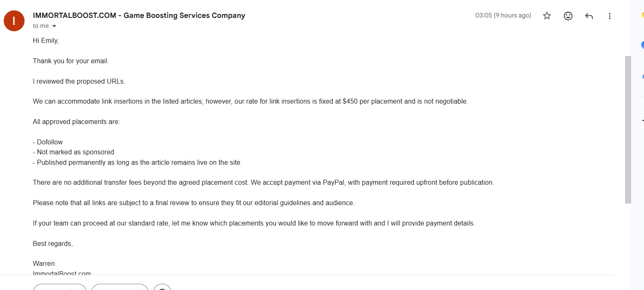Reply using the arrow icon in header
The height and width of the screenshot is (290, 644).
pyautogui.click(x=589, y=16)
